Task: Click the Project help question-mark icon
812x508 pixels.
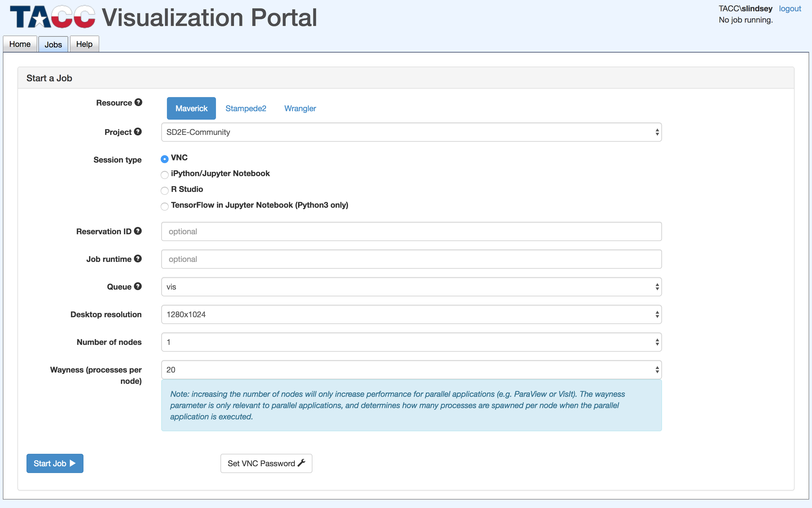Action: coord(138,132)
